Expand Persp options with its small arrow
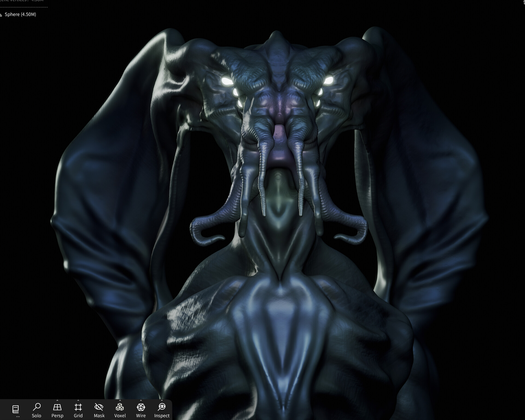This screenshot has height=420, width=525. tap(57, 400)
